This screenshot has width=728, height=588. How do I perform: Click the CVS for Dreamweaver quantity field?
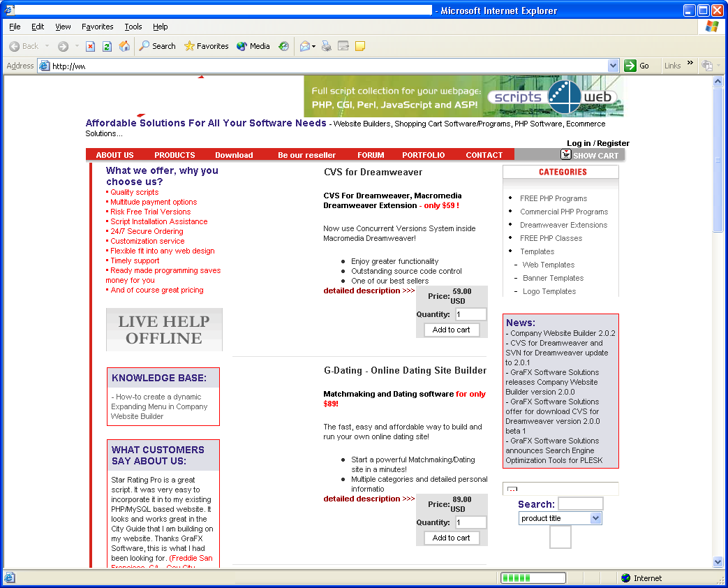coord(470,314)
